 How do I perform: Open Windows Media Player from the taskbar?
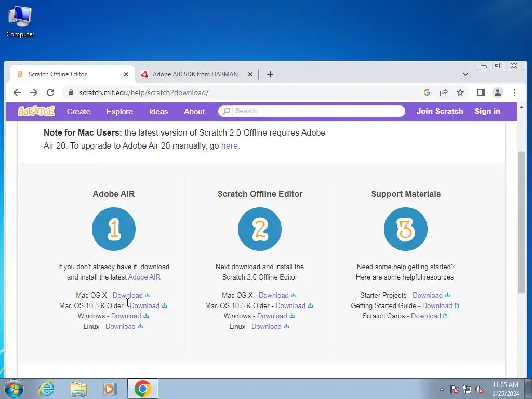click(x=110, y=389)
